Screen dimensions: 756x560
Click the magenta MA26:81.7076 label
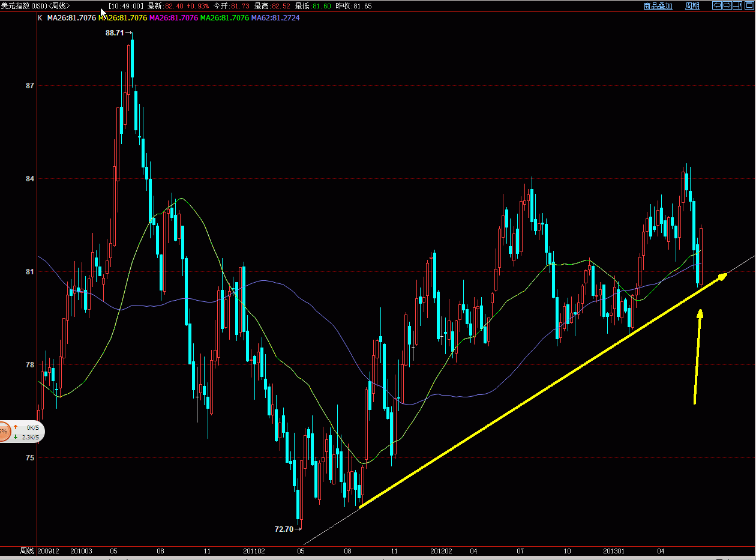(x=173, y=18)
